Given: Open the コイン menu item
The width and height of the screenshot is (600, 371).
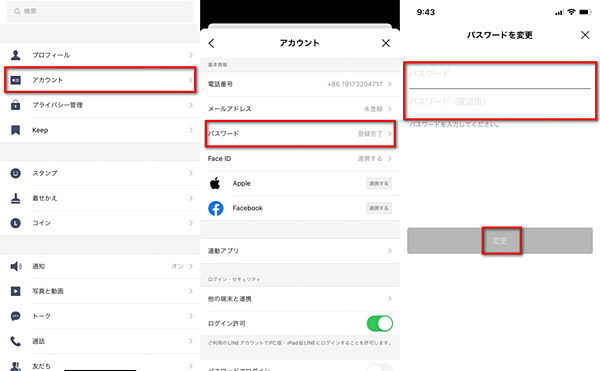Looking at the screenshot, I should 100,223.
